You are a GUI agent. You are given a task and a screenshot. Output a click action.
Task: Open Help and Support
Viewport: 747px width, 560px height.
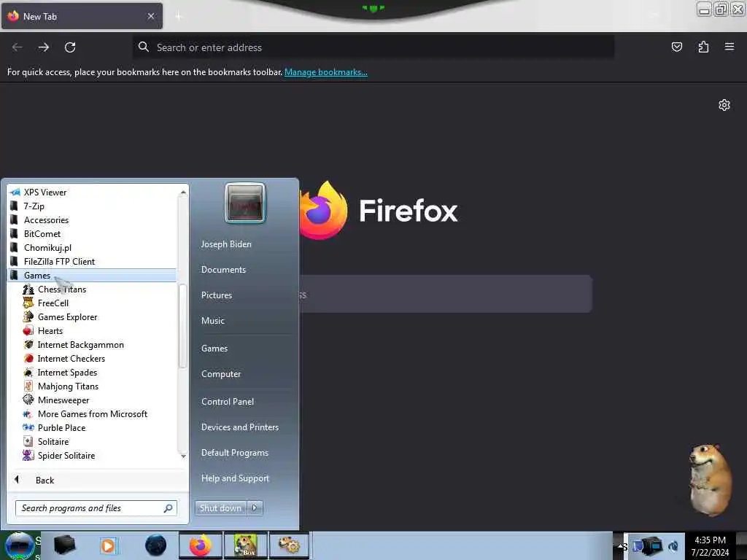pos(235,478)
